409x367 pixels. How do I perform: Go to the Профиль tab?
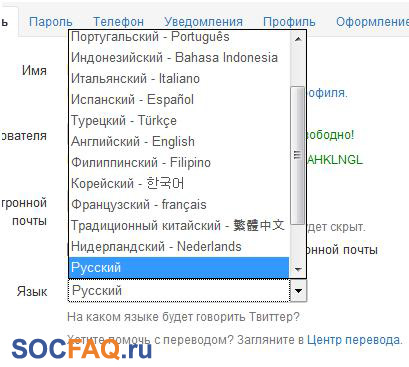pyautogui.click(x=289, y=22)
